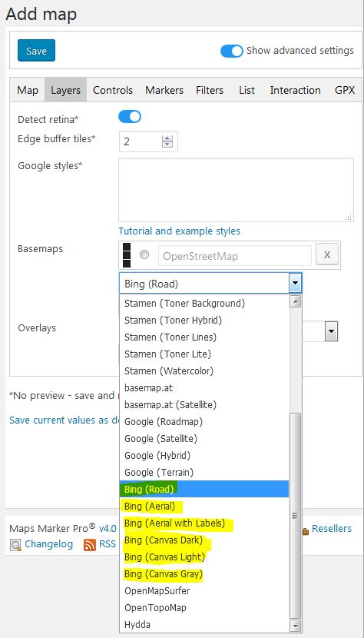Open the v4.0 version link

tap(108, 529)
